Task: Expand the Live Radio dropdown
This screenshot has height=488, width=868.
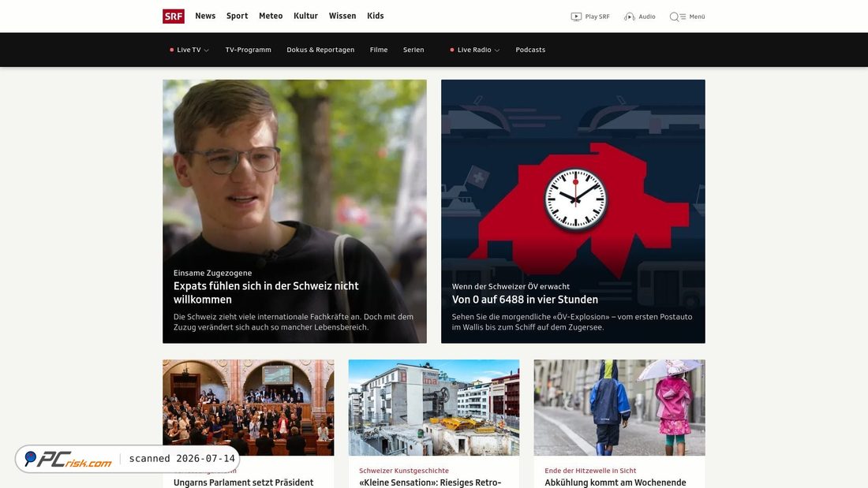Action: point(476,50)
